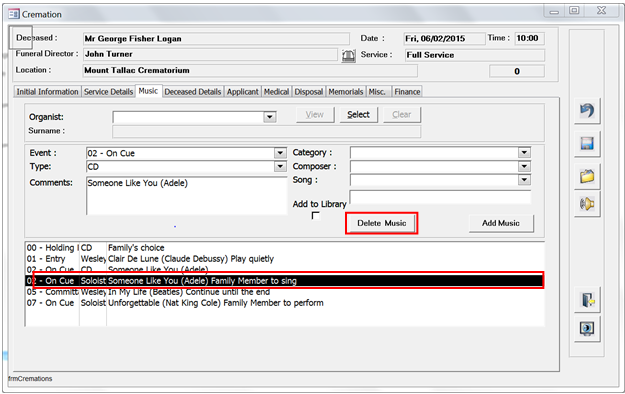Click the Cremation window title icon
Image resolution: width=625 pixels, height=394 pixels.
(x=14, y=14)
